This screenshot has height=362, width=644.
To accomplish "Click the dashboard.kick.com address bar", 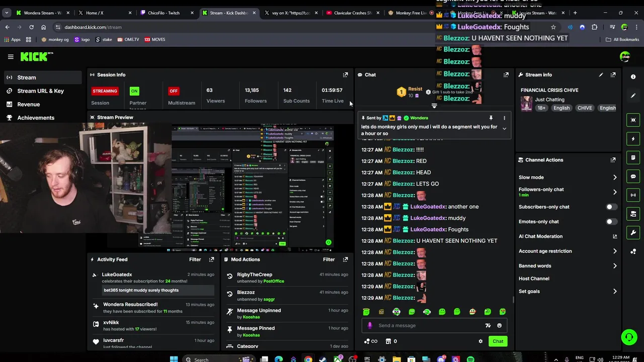I will point(302,27).
